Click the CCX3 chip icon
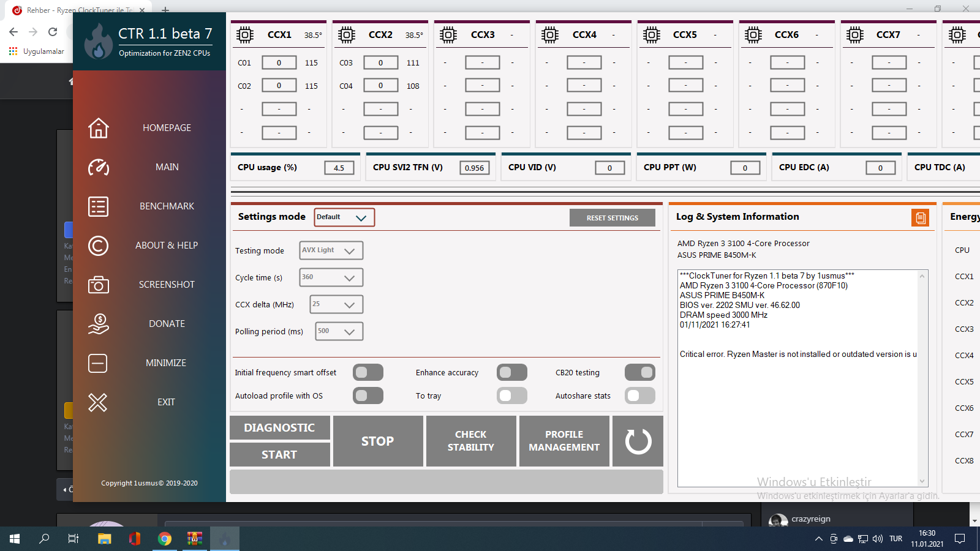The image size is (980, 551). 448,35
